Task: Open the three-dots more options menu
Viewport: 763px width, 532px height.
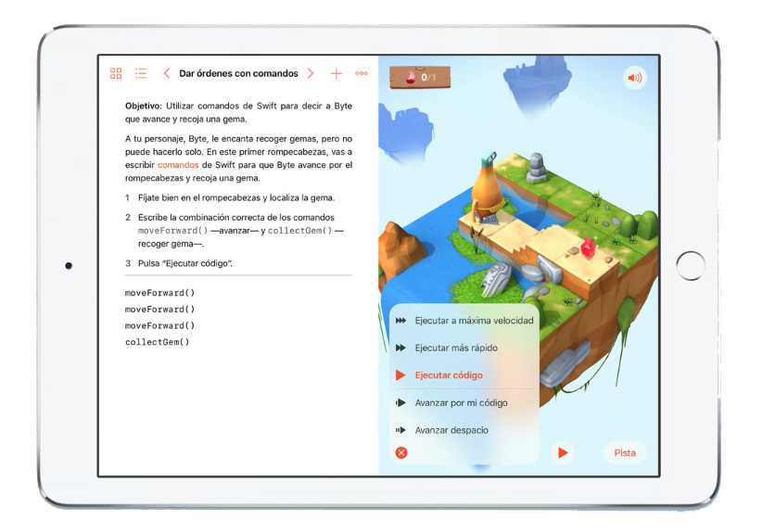Action: [362, 73]
